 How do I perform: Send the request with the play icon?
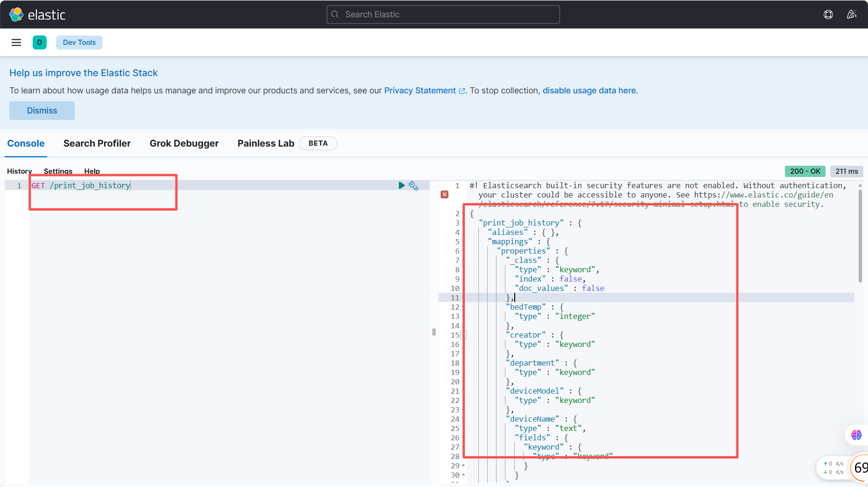[x=401, y=185]
